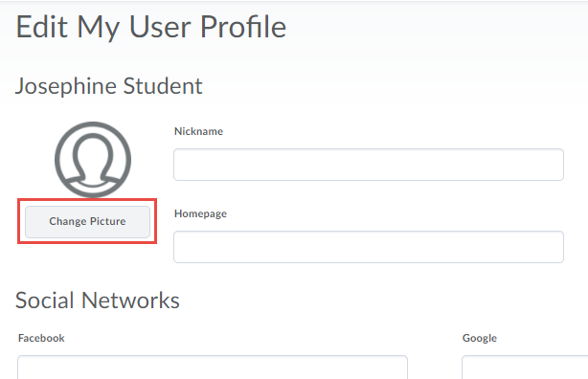Click into the Google text field
The image size is (588, 379).
[x=525, y=368]
